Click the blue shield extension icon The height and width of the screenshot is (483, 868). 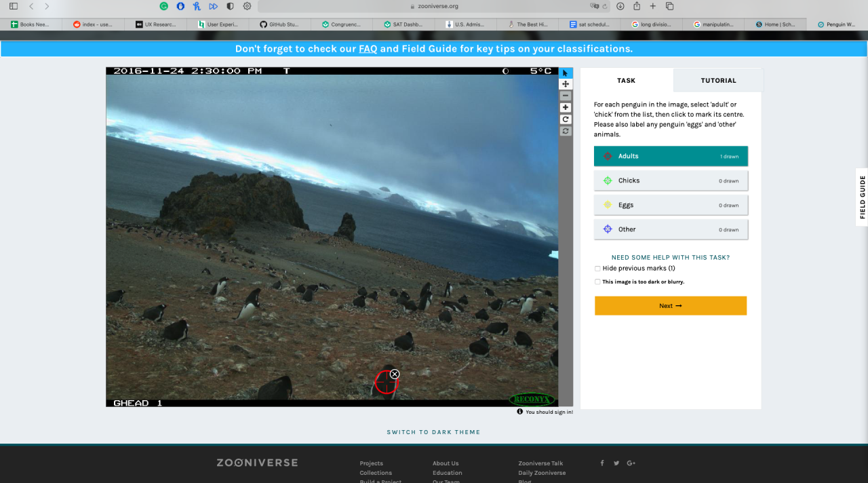pos(180,6)
